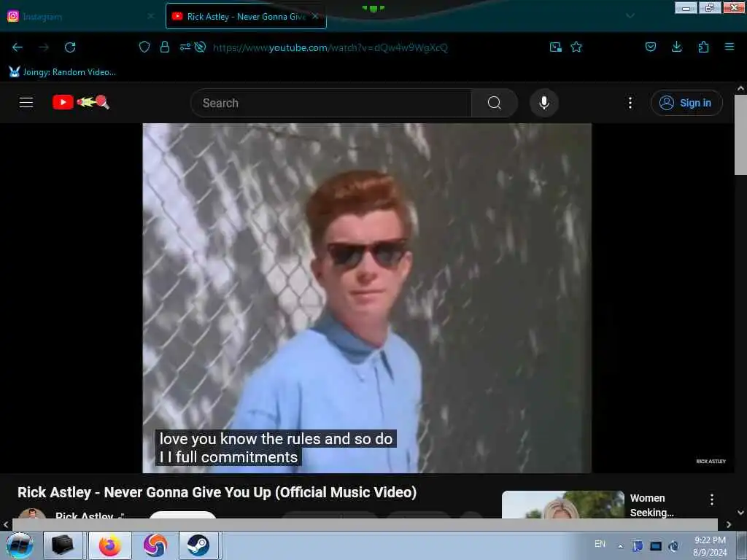Click the Show desktop strip
The image size is (747, 560).
[742, 545]
